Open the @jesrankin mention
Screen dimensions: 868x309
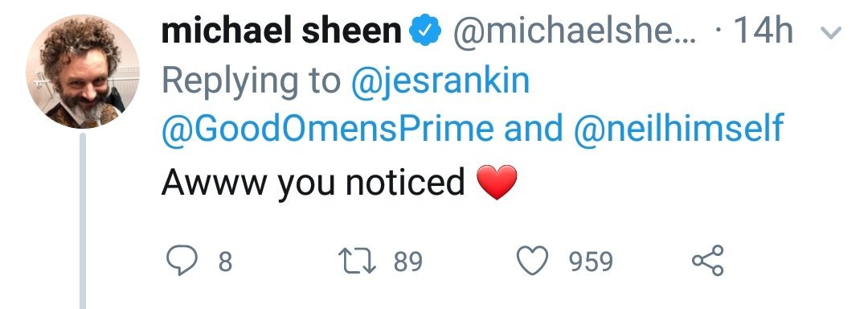[x=440, y=81]
